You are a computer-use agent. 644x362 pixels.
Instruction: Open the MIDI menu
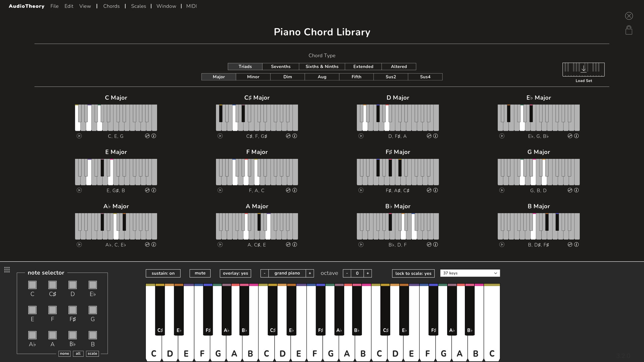(192, 6)
